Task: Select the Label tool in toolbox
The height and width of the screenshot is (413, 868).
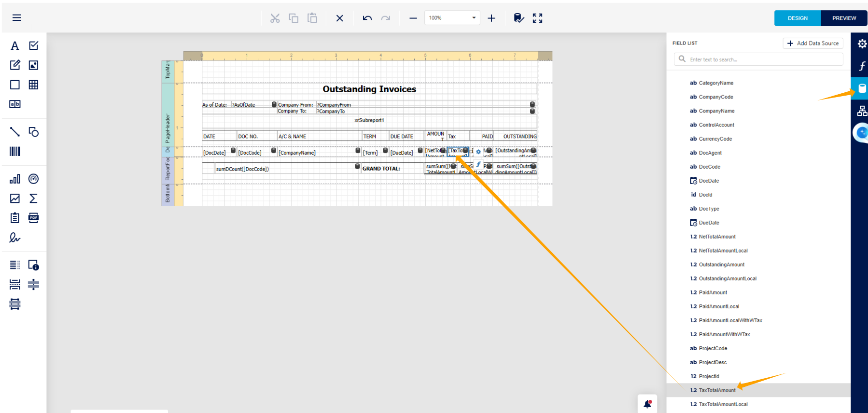Action: coord(15,46)
